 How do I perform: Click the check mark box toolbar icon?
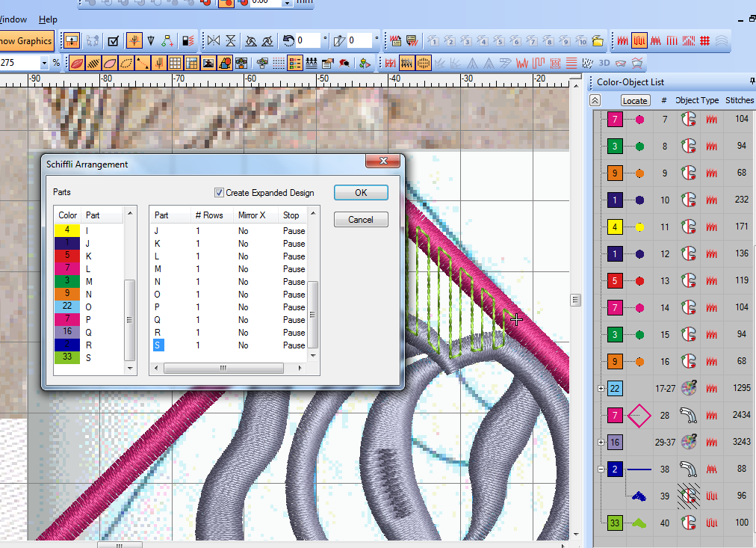point(114,40)
